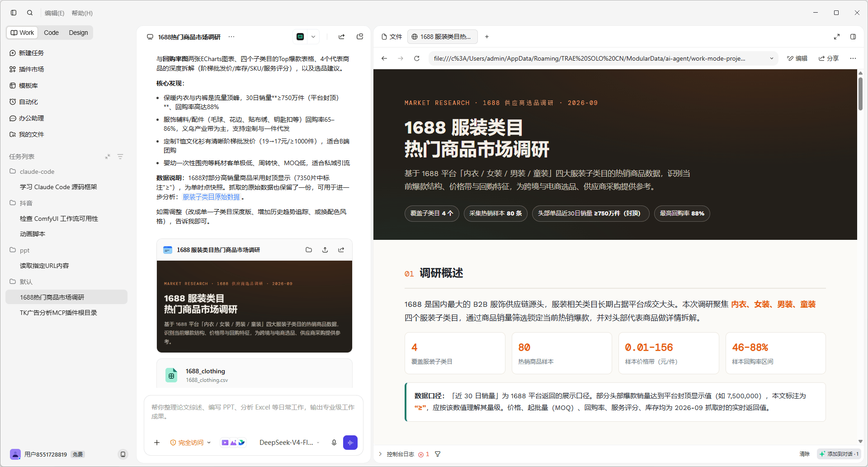Viewport: 868px width, 467px height.
Task: Open the chat title more options (…)
Action: pyautogui.click(x=231, y=37)
